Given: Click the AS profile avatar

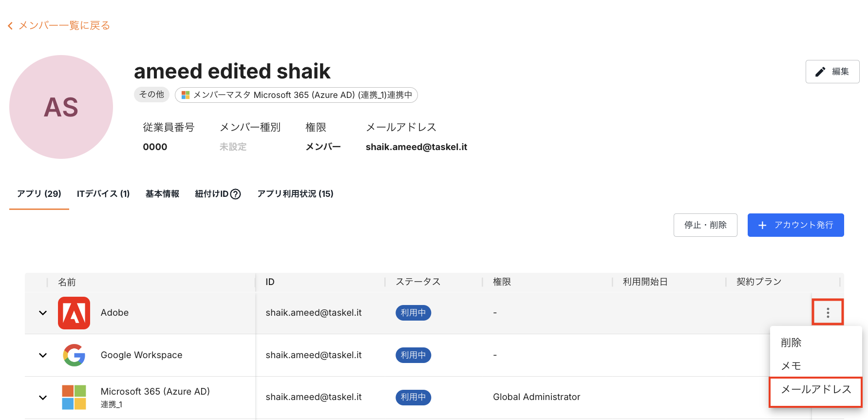Looking at the screenshot, I should pos(61,107).
